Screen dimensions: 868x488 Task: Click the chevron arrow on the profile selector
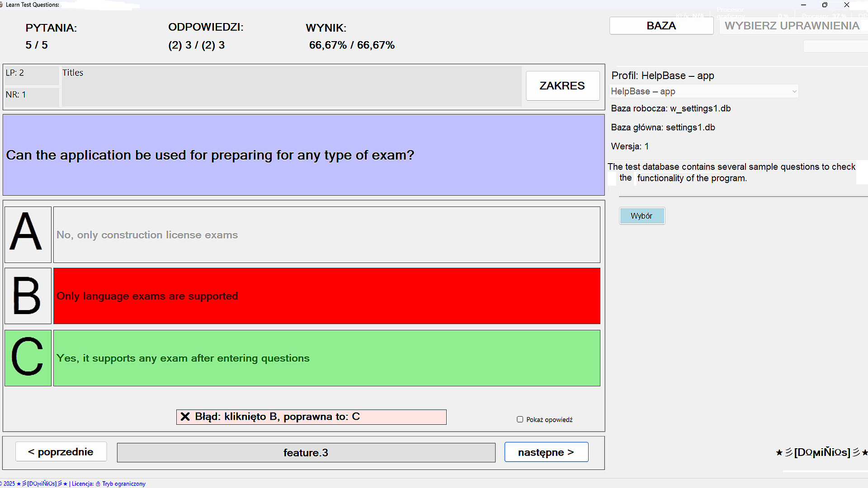click(794, 91)
